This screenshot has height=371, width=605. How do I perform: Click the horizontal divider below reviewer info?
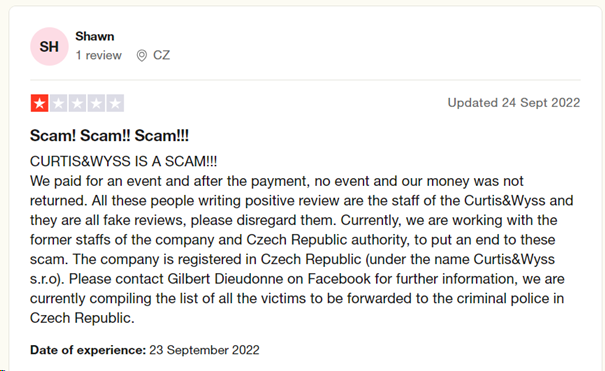(305, 80)
